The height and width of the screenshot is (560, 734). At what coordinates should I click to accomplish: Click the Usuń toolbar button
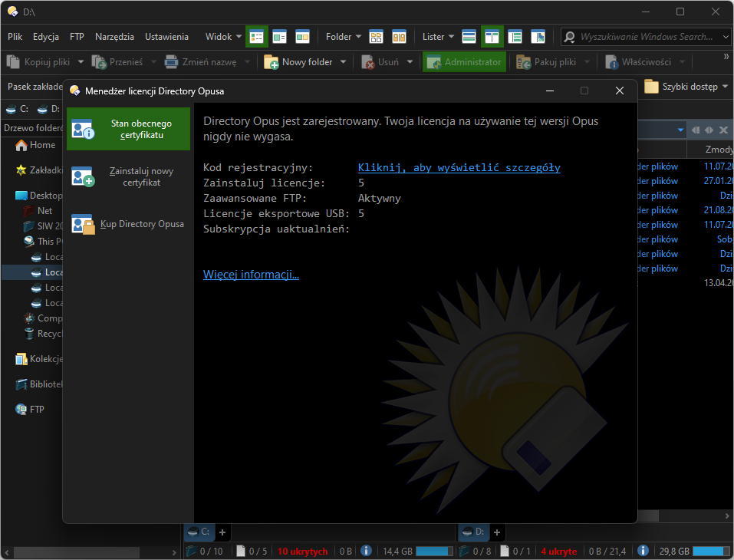tap(381, 62)
